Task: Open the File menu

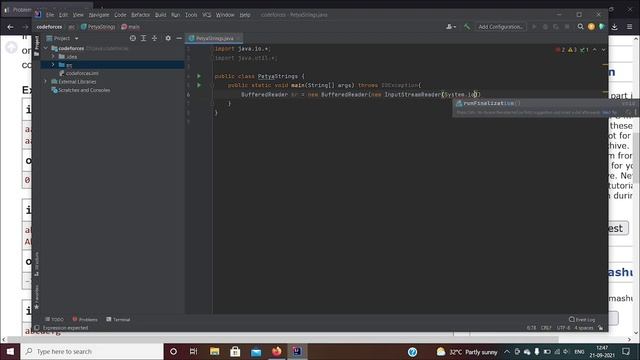Action: point(50,15)
